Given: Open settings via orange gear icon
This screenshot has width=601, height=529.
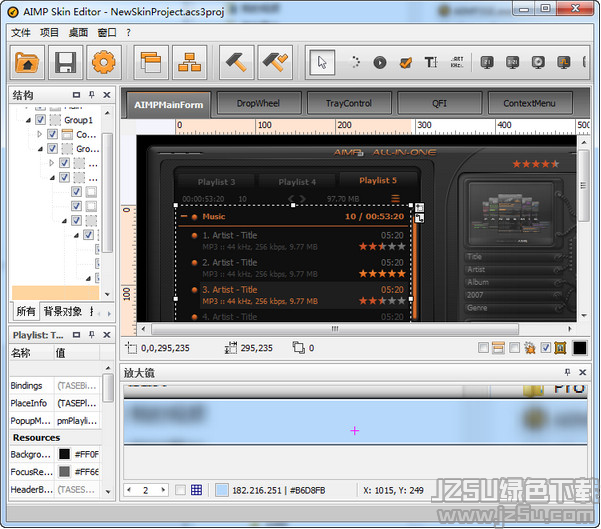Looking at the screenshot, I should [x=104, y=62].
